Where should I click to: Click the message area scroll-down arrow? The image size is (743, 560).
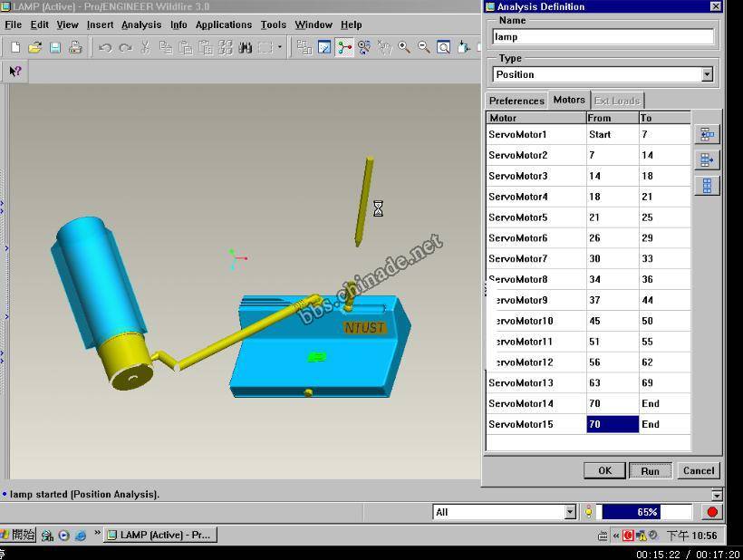(x=717, y=495)
